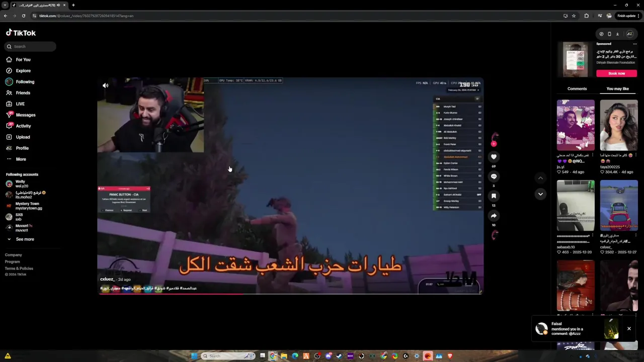The height and width of the screenshot is (362, 644).
Task: Open sponsored ad options ellipsis
Action: [634, 44]
